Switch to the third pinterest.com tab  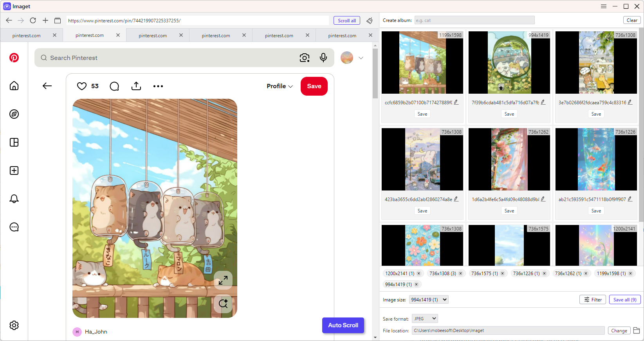153,35
